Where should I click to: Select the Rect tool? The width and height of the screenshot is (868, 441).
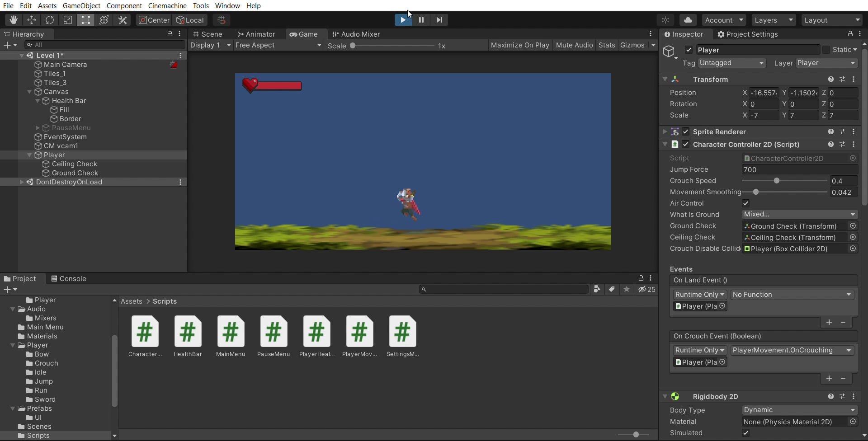[86, 20]
